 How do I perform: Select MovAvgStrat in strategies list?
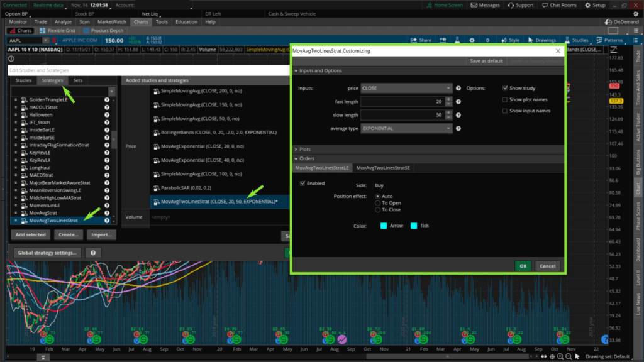click(43, 213)
